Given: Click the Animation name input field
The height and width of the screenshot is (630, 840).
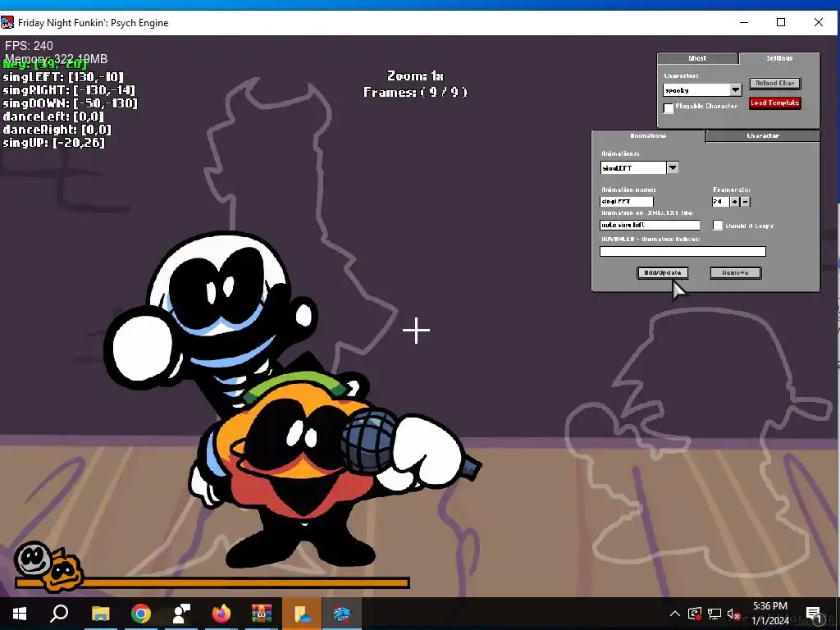Looking at the screenshot, I should 626,202.
